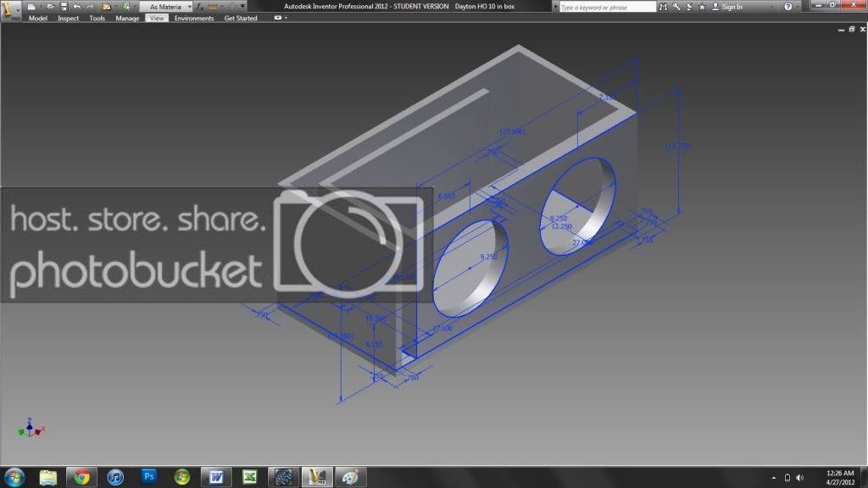This screenshot has width=868, height=488.
Task: Click the Help question mark icon
Action: (x=787, y=7)
